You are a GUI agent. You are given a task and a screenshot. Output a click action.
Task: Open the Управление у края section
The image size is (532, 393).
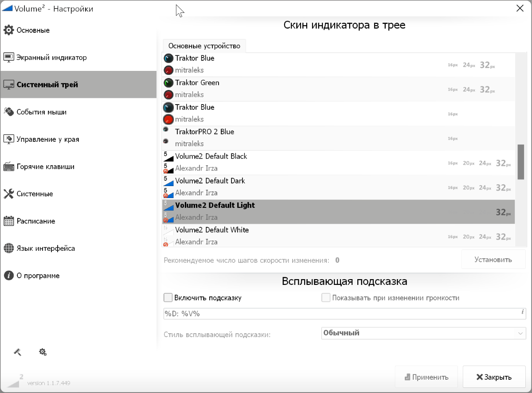pyautogui.click(x=78, y=139)
